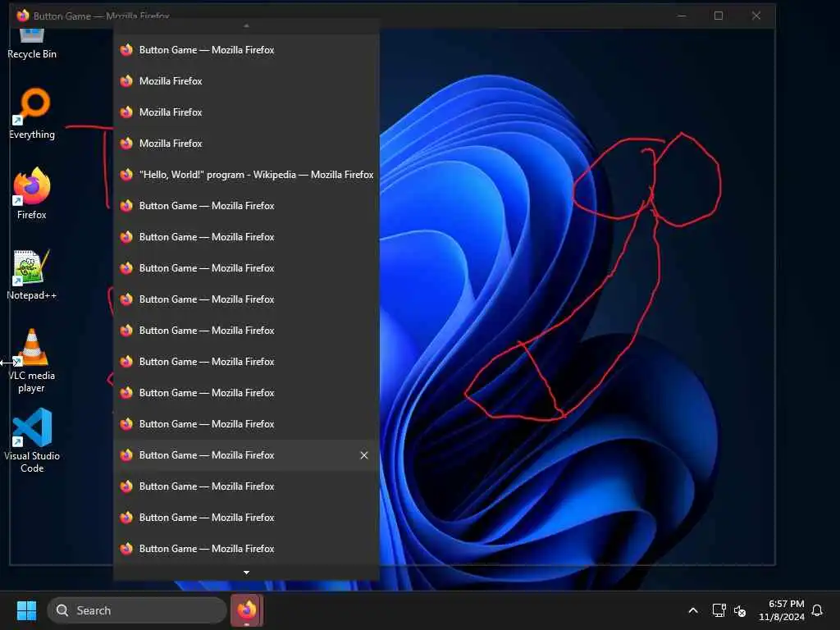The image size is (840, 630).
Task: Open the notification bell in the tray
Action: [x=817, y=610]
